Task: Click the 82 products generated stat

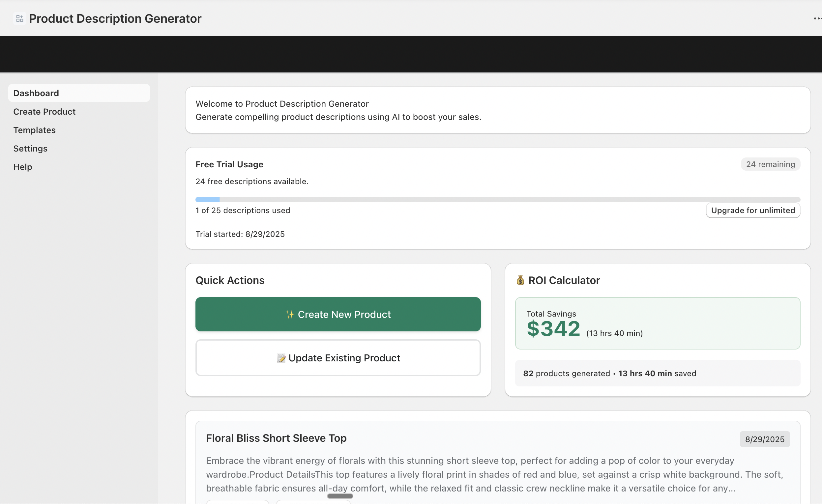Action: coord(610,373)
